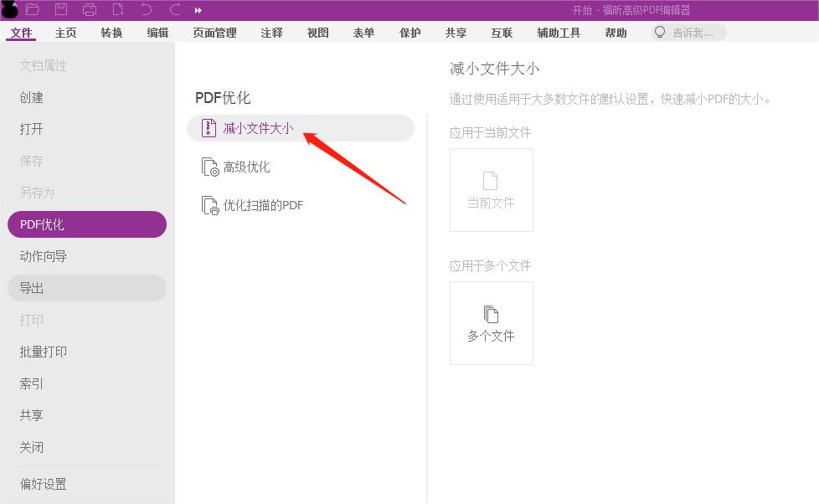The width and height of the screenshot is (819, 504).
Task: Apply compression to 当前文件
Action: point(491,190)
